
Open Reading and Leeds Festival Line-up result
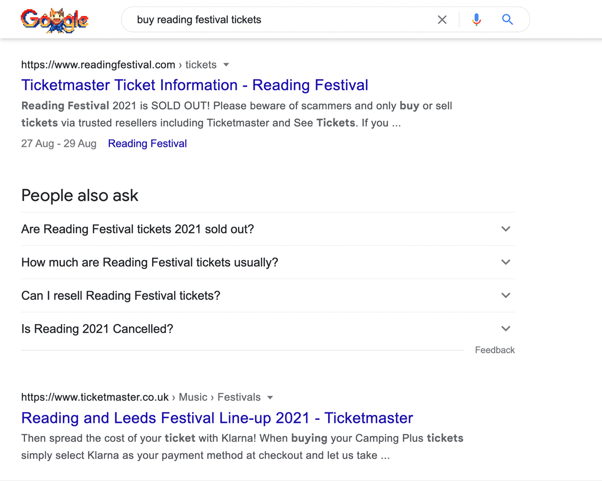click(216, 418)
